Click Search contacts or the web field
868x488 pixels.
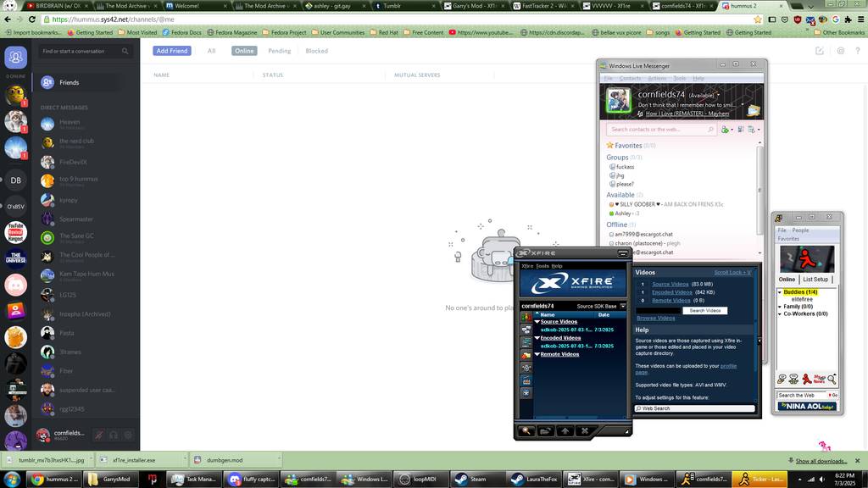pos(661,130)
